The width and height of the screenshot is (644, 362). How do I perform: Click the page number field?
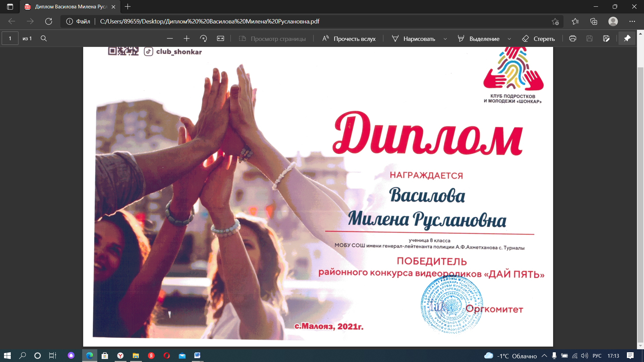10,39
